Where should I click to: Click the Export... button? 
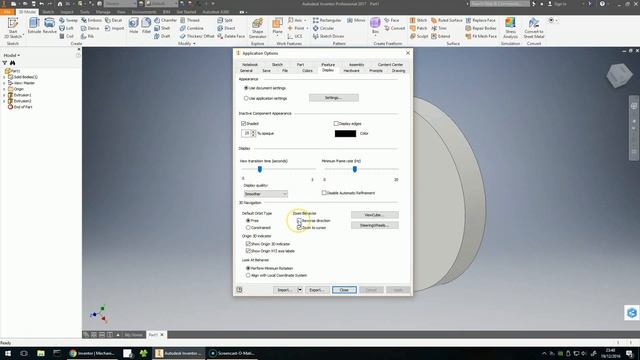click(316, 290)
